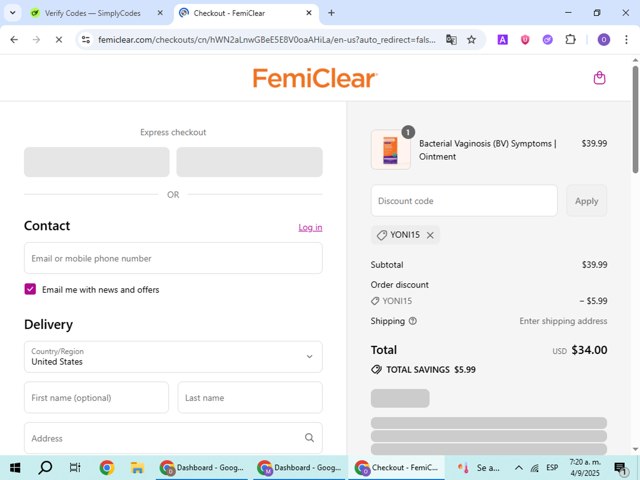The image size is (640, 480).
Task: Open Windows taskbar search
Action: (x=45, y=468)
